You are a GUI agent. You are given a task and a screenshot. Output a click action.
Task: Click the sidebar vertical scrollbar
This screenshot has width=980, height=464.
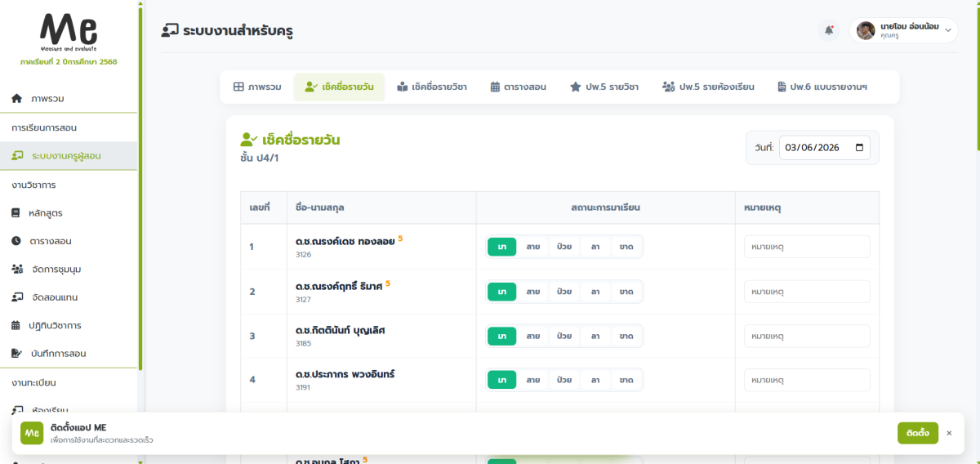(140, 188)
